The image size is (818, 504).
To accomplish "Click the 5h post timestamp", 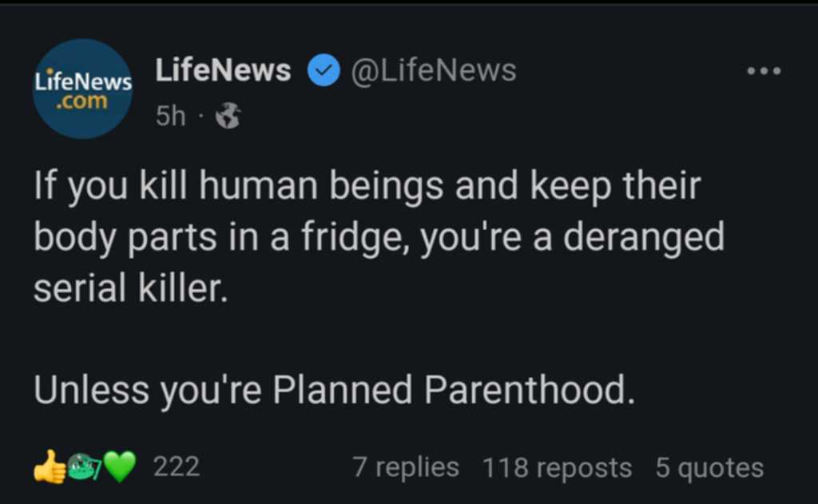I will point(171,115).
